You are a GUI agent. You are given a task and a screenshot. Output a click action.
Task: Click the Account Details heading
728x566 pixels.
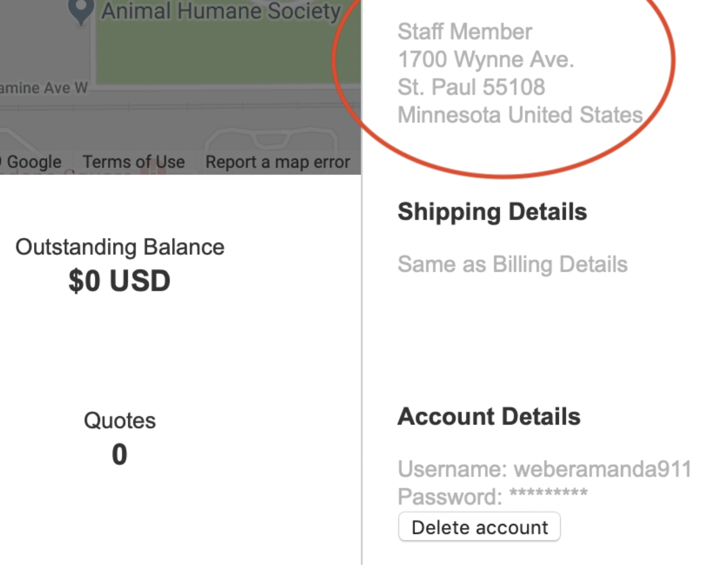point(489,417)
